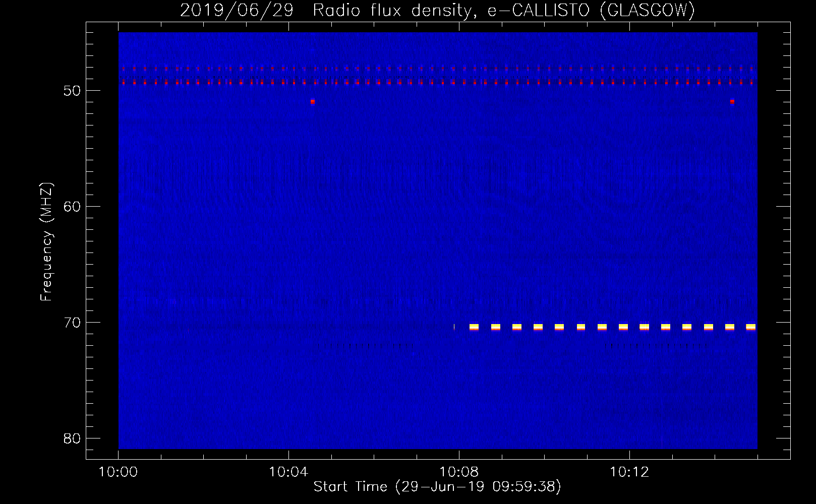
Task: Click the 60 frequency tick label
Action: click(x=72, y=207)
